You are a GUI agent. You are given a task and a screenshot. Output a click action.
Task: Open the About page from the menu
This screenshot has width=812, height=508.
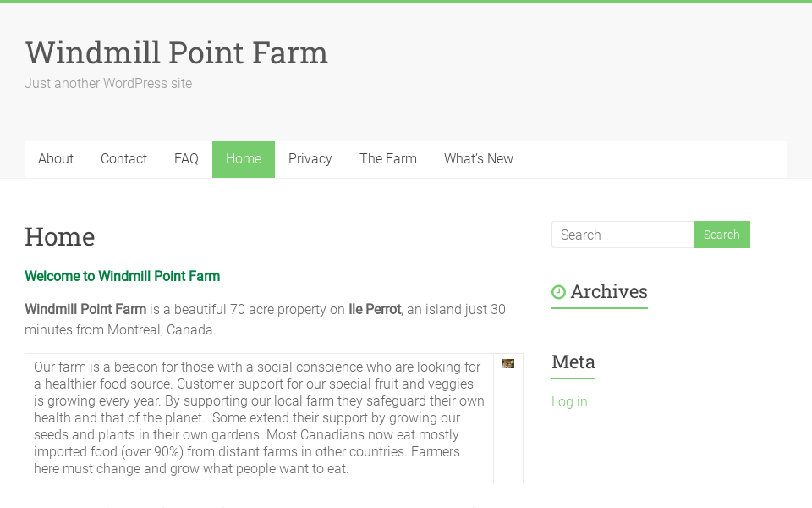[55, 158]
